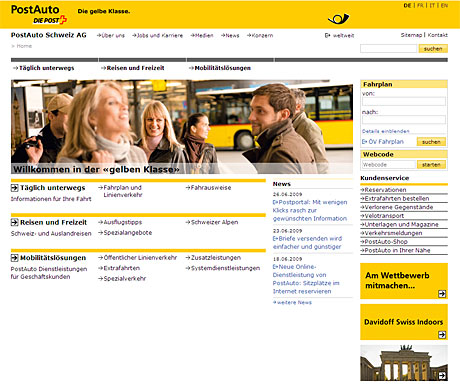The width and height of the screenshot is (460, 392).
Task: Click the Home breadcrumb
Action: tap(24, 46)
